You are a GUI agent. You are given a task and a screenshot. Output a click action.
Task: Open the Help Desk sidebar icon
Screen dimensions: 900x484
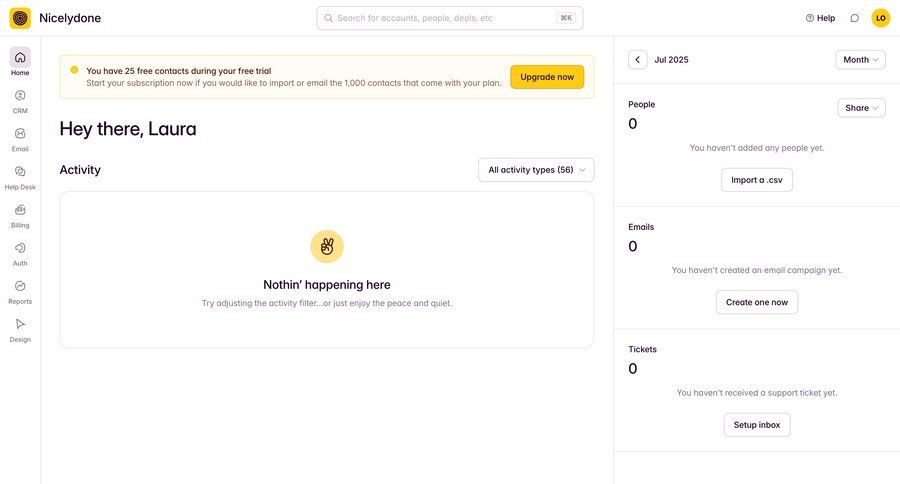pyautogui.click(x=20, y=172)
